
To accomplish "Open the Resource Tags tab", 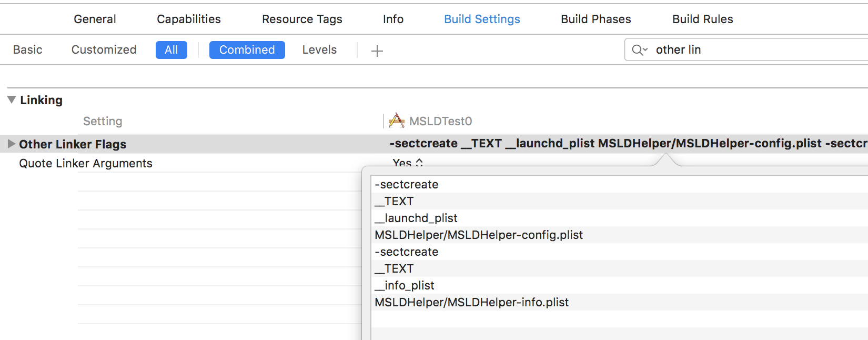I will [x=302, y=19].
